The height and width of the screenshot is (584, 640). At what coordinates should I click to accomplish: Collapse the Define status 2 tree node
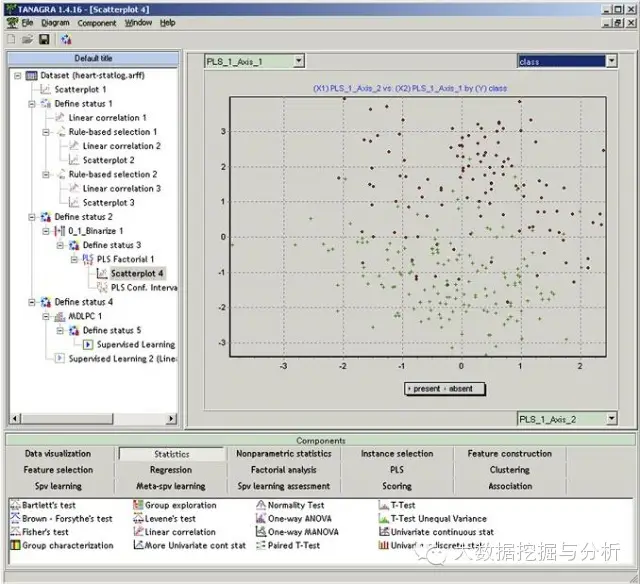(32, 217)
